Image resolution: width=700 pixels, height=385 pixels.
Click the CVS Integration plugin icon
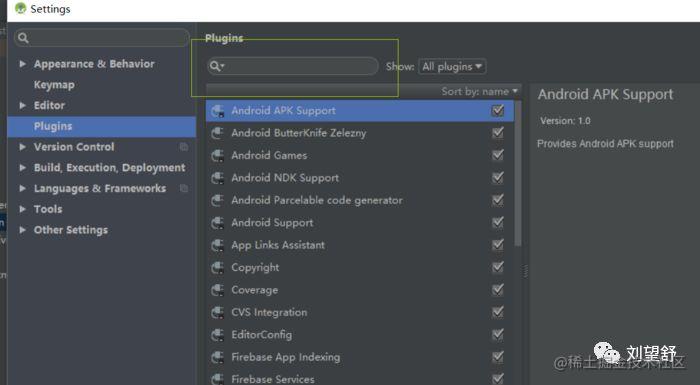coord(217,312)
